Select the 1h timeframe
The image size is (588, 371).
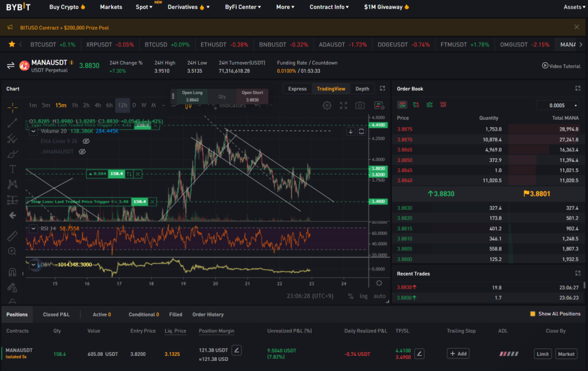tap(75, 105)
